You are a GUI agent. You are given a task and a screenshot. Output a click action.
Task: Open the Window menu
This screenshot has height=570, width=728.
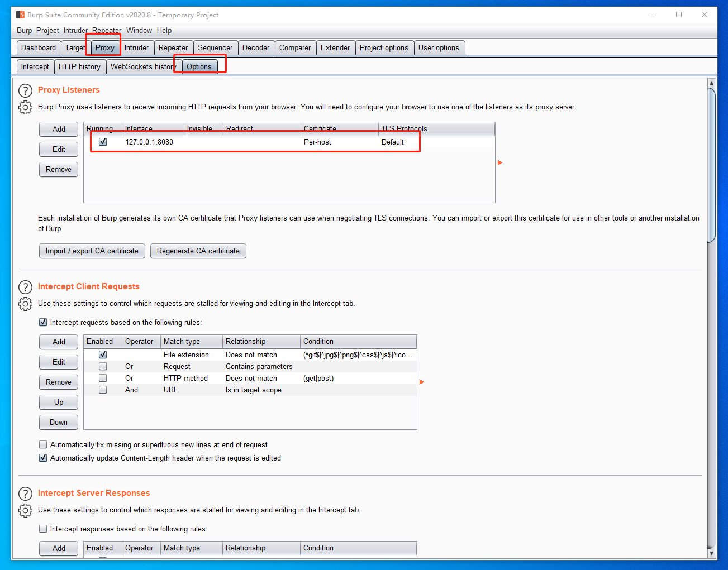(139, 30)
